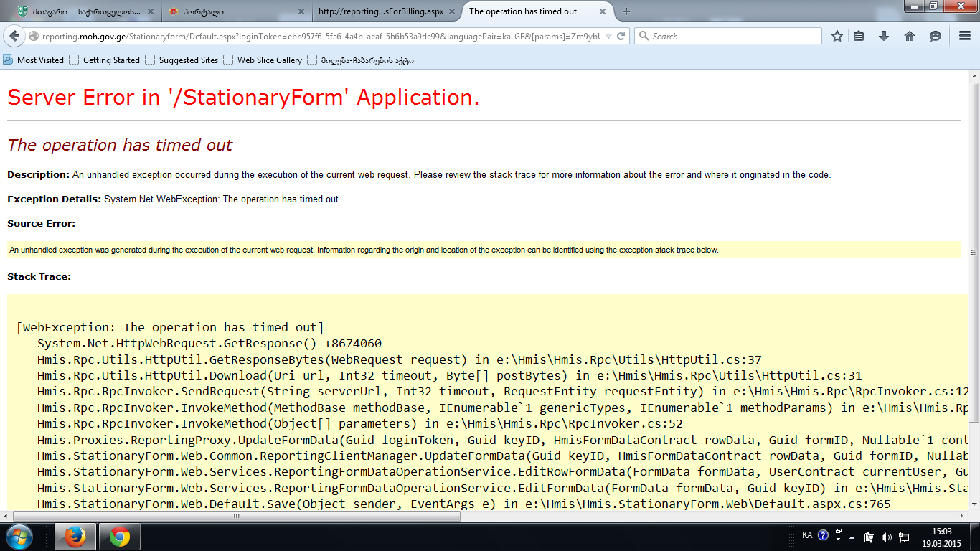The width and height of the screenshot is (980, 551).
Task: Click the smiley chat icon in toolbar
Action: tap(936, 37)
